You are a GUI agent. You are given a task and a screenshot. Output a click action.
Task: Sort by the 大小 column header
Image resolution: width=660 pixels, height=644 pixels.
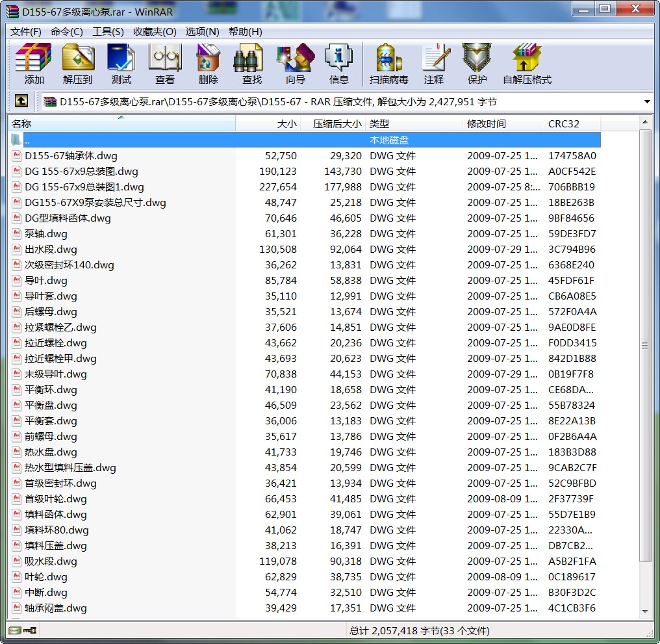tap(268, 123)
